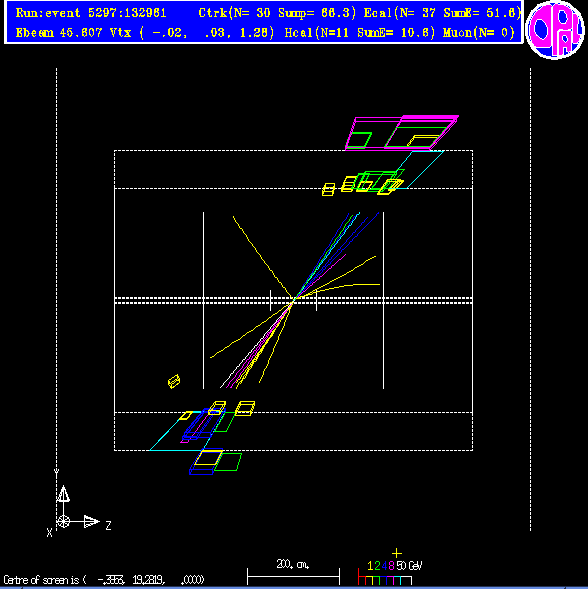588x589 pixels.
Task: Click the OPAL logo in top-right corner
Action: [555, 29]
